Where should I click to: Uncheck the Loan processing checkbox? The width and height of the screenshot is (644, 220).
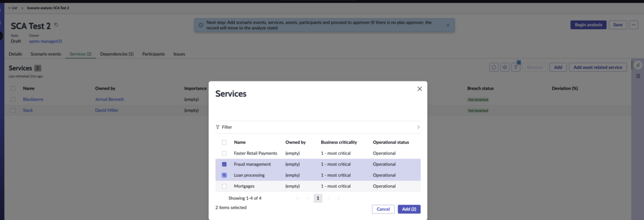(x=224, y=175)
